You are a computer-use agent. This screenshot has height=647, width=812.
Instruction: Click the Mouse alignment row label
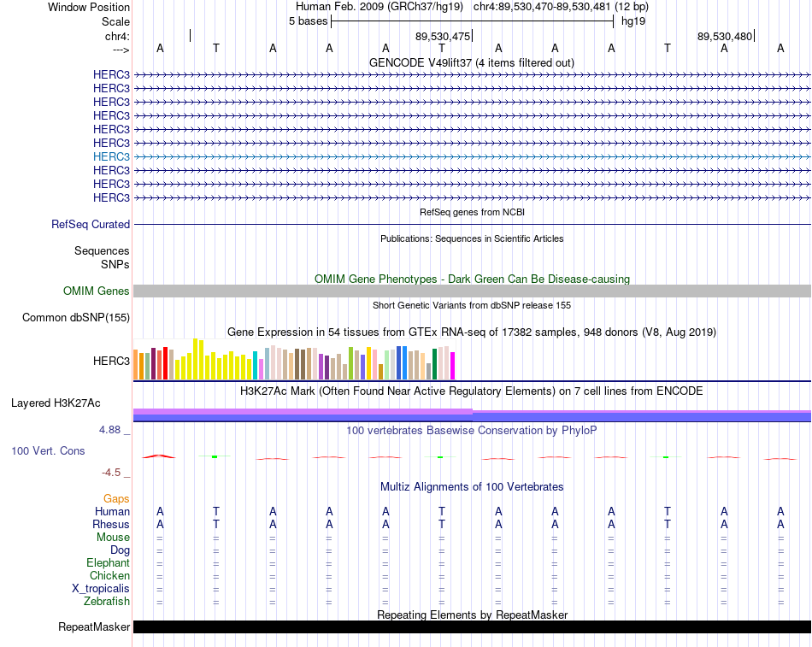click(113, 538)
